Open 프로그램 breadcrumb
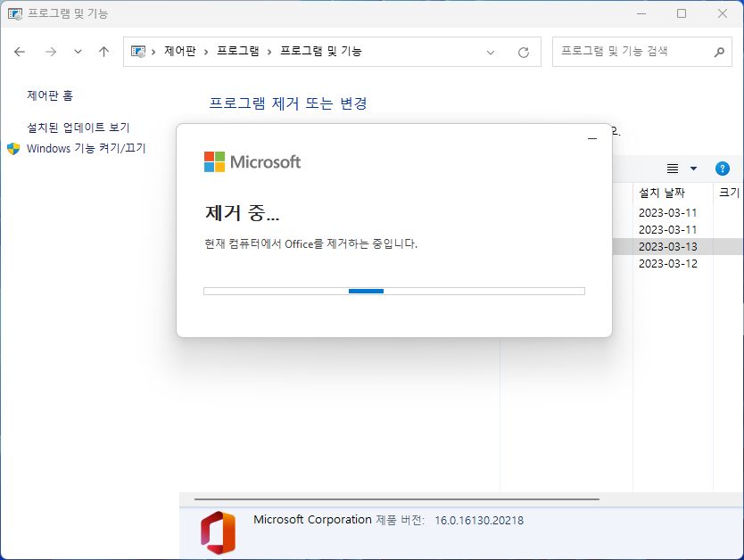 (237, 51)
